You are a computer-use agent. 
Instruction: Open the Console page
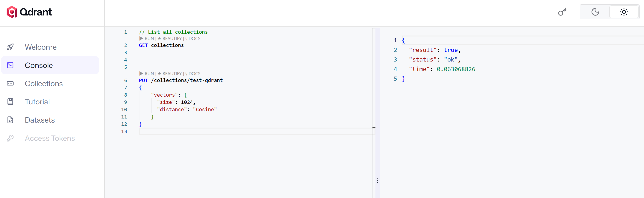coord(50,65)
